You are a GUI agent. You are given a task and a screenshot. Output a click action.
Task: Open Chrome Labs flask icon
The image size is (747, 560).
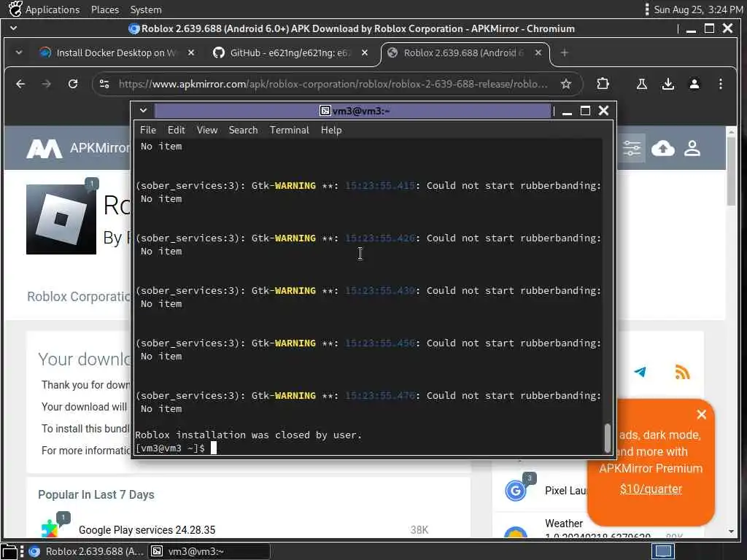642,84
